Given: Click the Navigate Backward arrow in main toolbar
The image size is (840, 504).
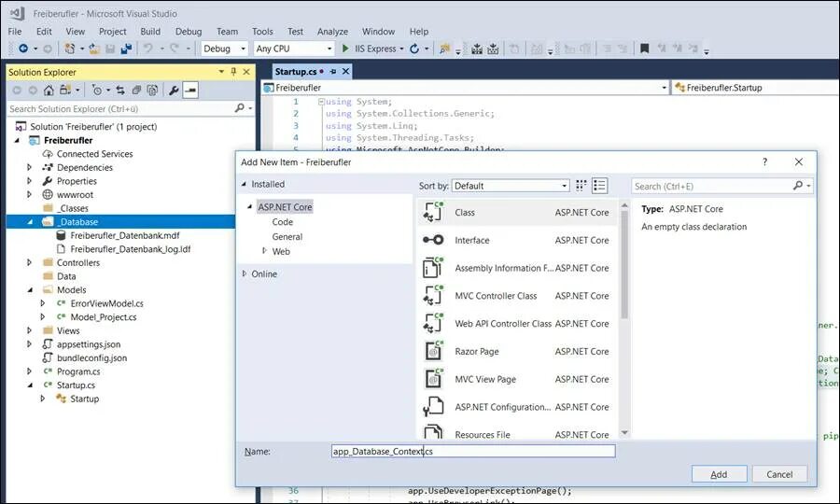Looking at the screenshot, I should click(23, 49).
